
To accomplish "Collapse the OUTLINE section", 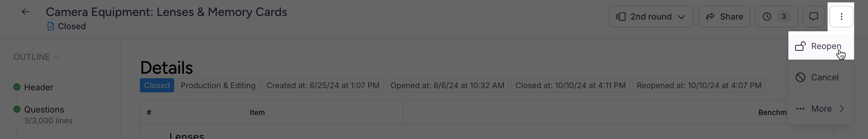I will pos(36,57).
